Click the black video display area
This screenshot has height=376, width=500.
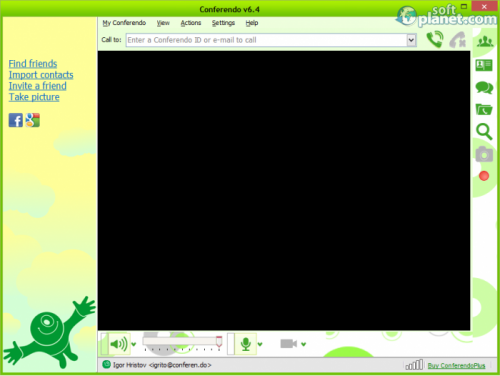click(284, 190)
